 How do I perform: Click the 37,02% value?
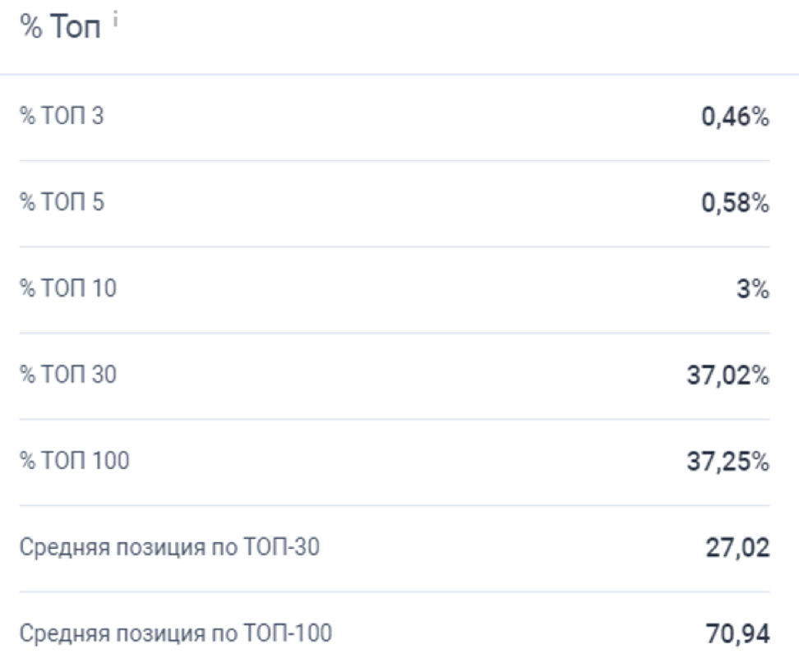click(728, 376)
